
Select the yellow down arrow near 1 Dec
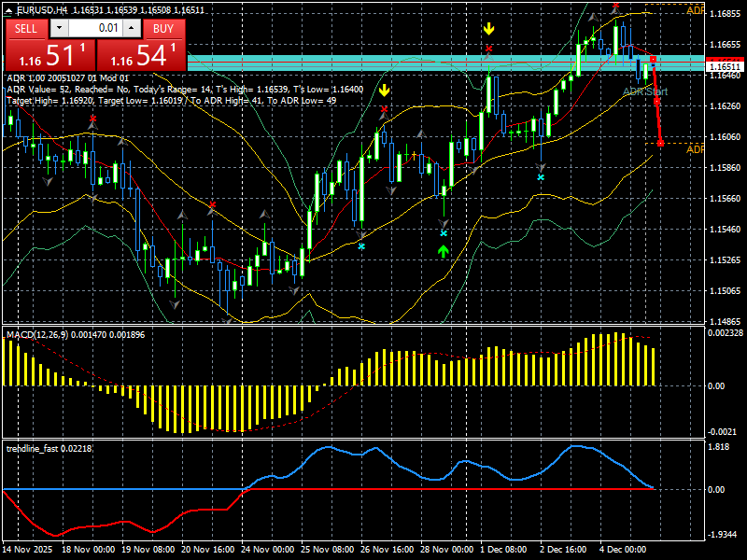[x=488, y=29]
